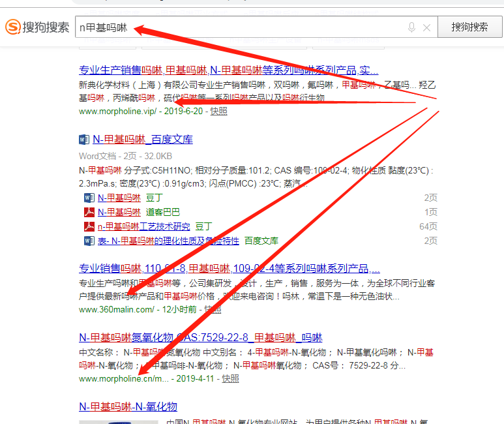Image resolution: width=504 pixels, height=424 pixels.
Task: Click www.360malin.com/ URL text
Action: (x=117, y=309)
